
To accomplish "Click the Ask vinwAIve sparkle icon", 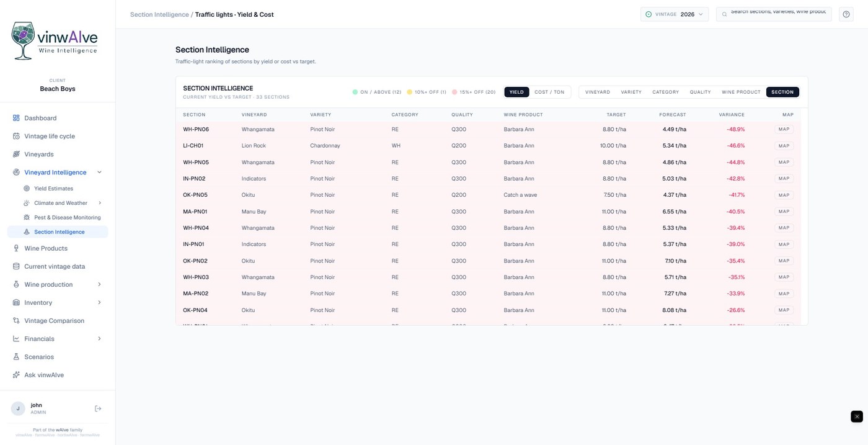I will (17, 375).
